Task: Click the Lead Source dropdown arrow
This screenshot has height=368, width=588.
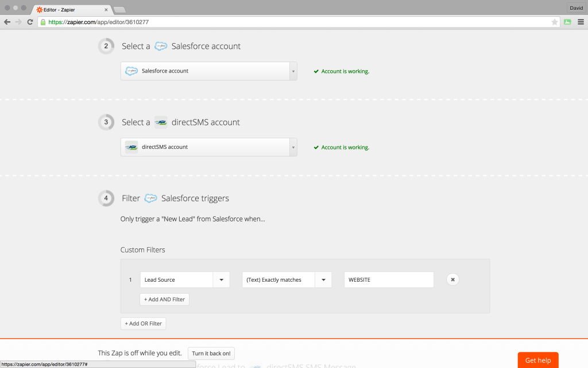Action: click(x=221, y=280)
